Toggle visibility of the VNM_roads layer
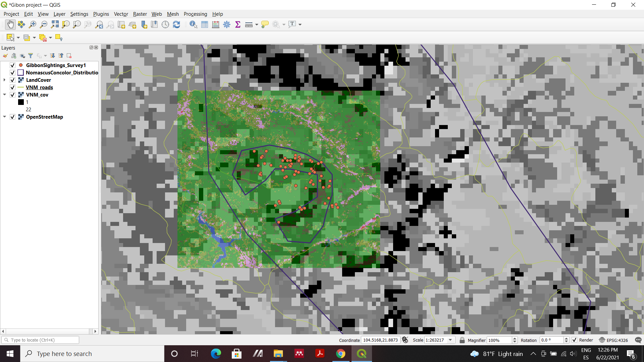This screenshot has width=644, height=362. point(12,87)
